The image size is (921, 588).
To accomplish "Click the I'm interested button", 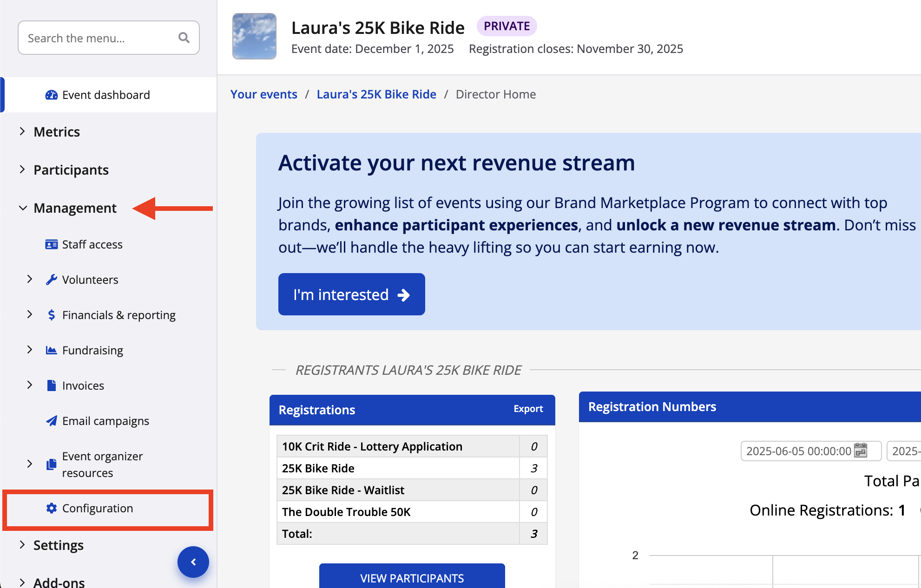I will 351,294.
